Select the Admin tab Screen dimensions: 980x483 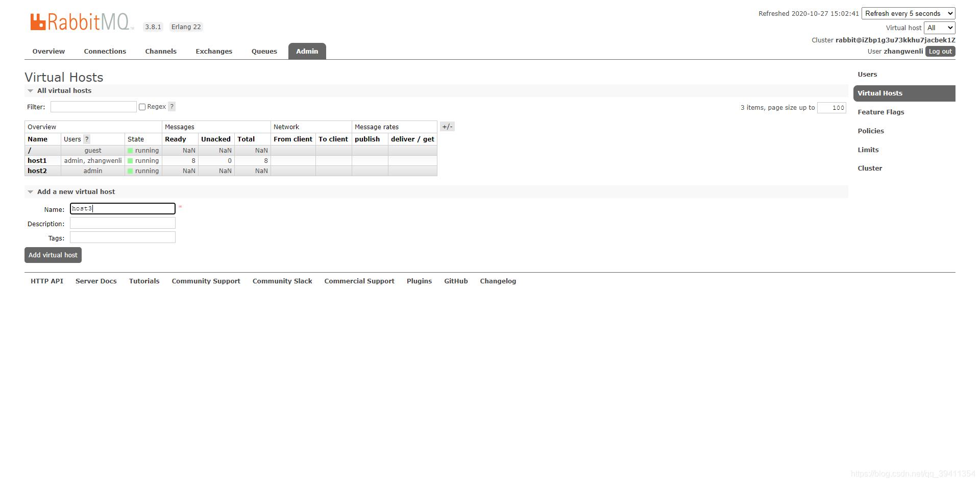pyautogui.click(x=307, y=51)
